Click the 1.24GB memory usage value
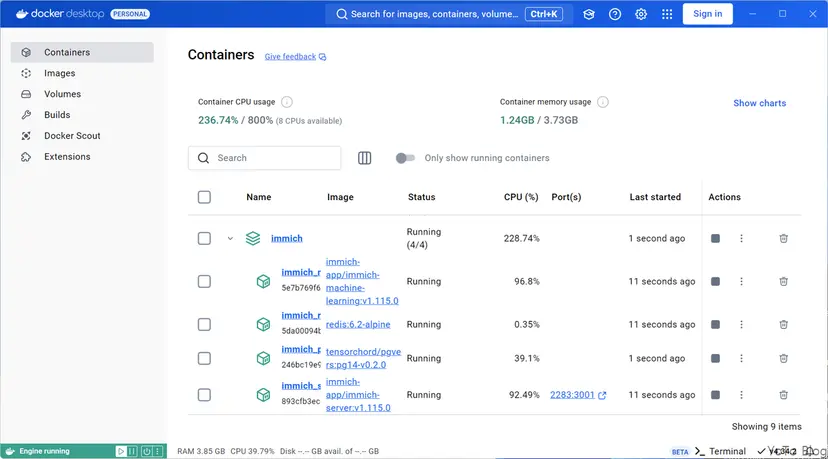The height and width of the screenshot is (459, 828). tap(517, 120)
